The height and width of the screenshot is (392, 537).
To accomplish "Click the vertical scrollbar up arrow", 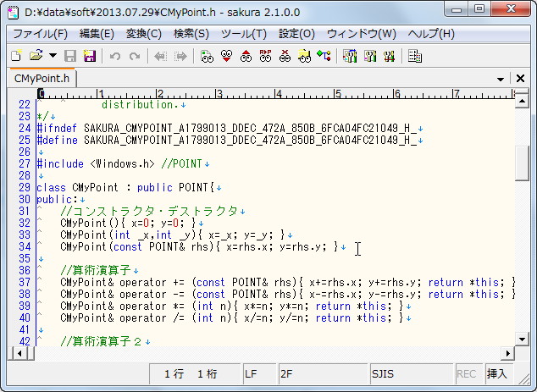I will 522,101.
